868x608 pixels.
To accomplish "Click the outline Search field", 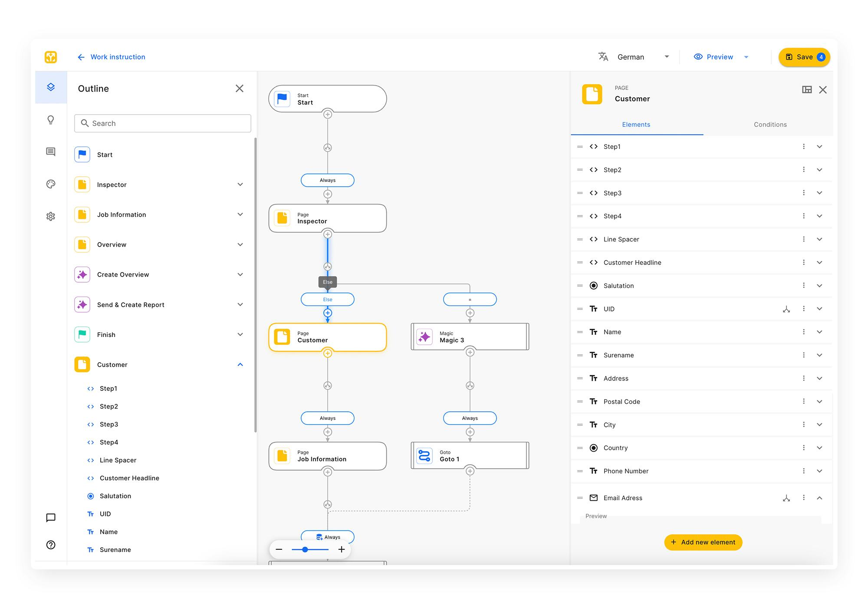I will pyautogui.click(x=163, y=123).
